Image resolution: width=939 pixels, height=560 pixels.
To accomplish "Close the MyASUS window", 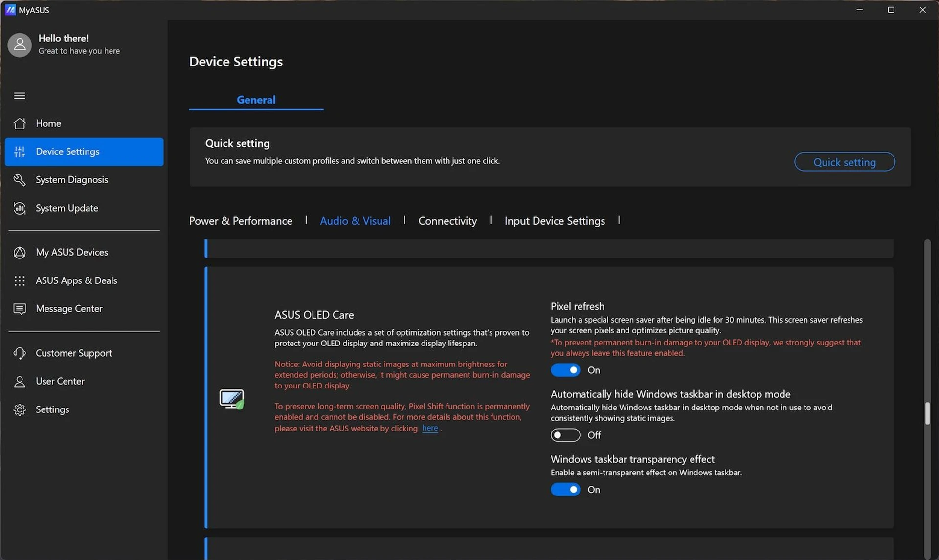I will click(x=922, y=10).
